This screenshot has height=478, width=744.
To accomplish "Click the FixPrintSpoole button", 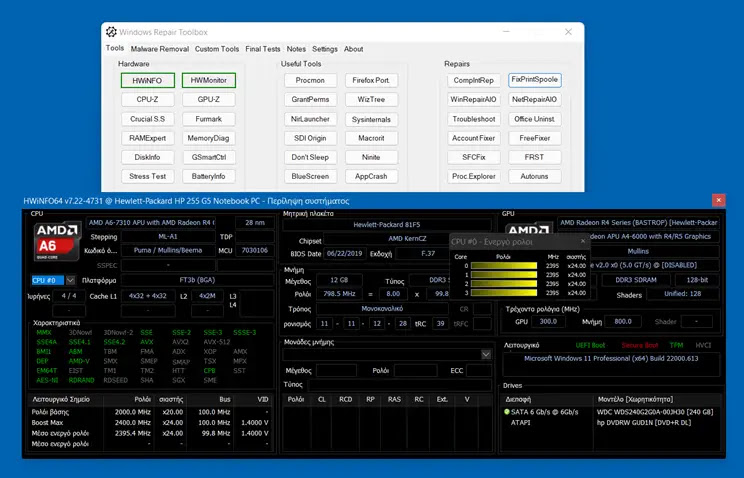I will click(535, 80).
